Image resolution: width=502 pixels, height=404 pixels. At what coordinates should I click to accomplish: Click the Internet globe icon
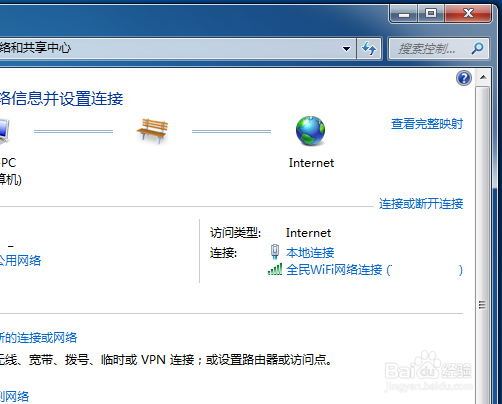310,131
